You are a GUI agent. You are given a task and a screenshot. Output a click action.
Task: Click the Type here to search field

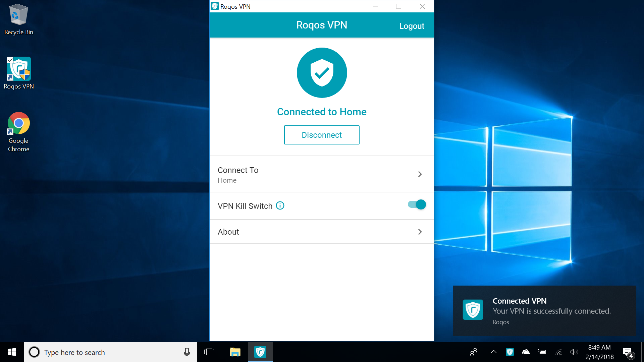pyautogui.click(x=111, y=352)
